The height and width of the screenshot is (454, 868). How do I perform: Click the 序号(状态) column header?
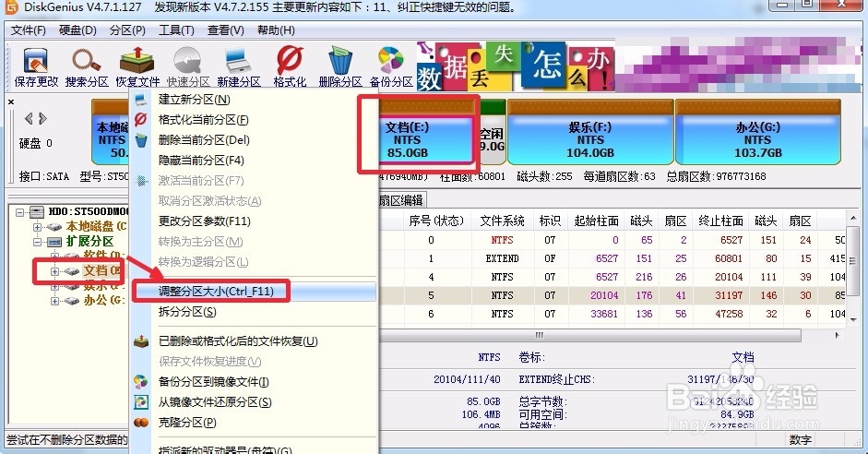tap(437, 221)
